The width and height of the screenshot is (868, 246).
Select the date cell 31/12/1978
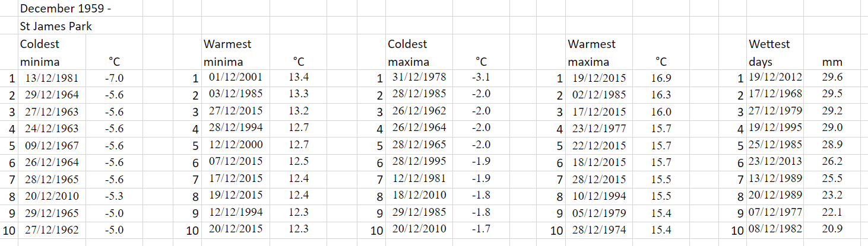tap(419, 78)
